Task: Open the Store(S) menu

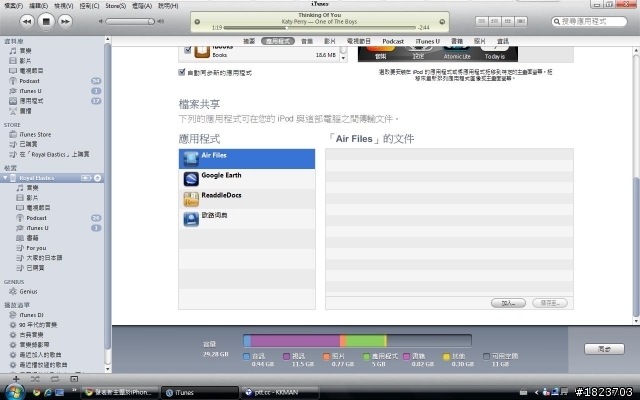Action: [116, 6]
